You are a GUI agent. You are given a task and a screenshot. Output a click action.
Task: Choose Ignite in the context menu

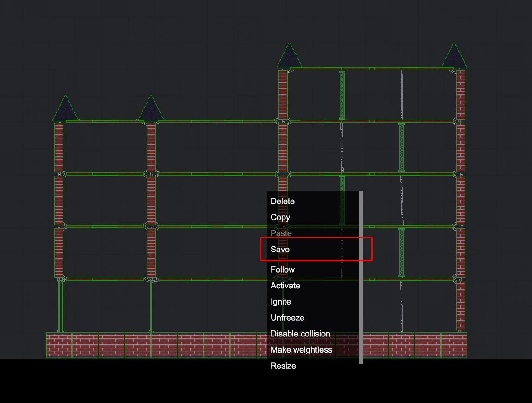(x=313, y=302)
